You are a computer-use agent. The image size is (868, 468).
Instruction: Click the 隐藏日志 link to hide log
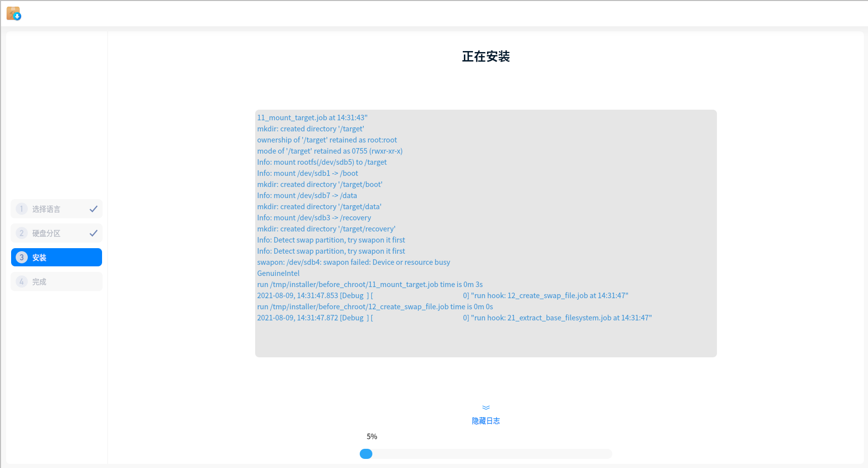click(x=486, y=421)
